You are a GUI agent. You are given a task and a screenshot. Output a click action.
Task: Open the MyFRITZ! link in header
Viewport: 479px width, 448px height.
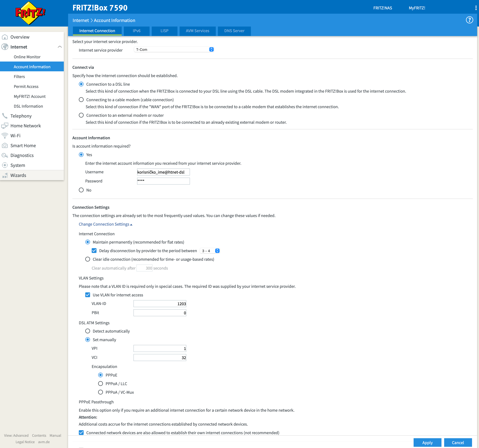pos(417,8)
